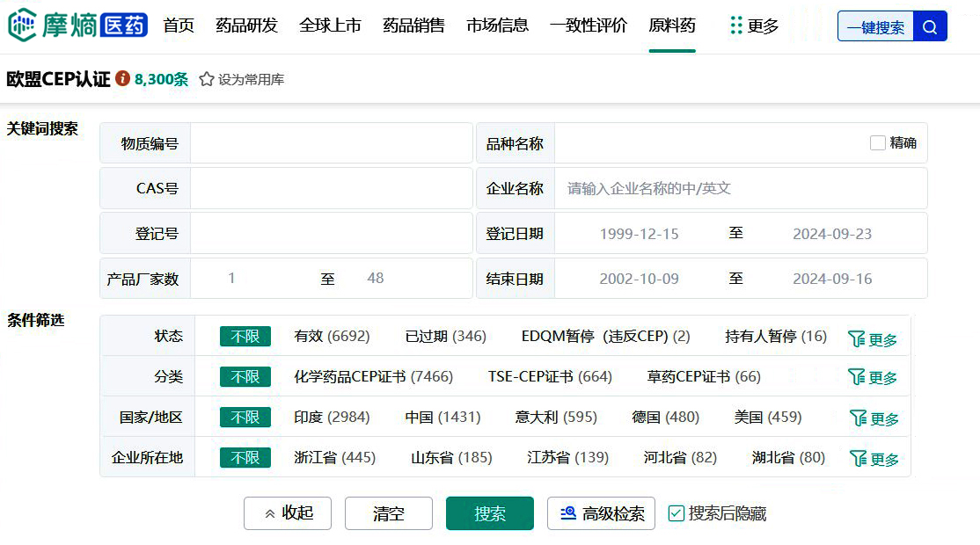The width and height of the screenshot is (980, 545).
Task: Switch to 药品研发 tab
Action: tap(246, 26)
